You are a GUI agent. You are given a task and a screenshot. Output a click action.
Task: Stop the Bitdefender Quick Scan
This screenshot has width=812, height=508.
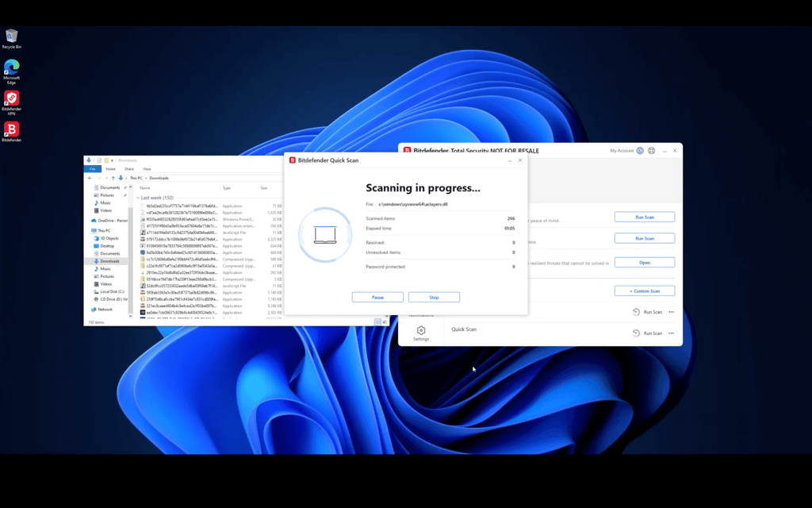tap(434, 297)
